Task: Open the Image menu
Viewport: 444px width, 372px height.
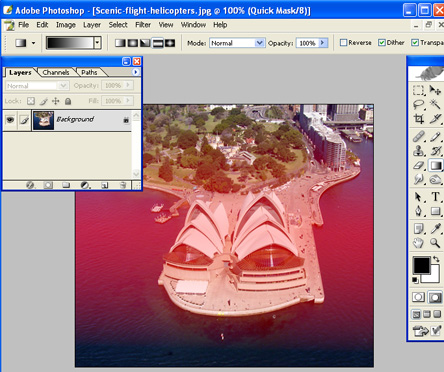Action: (66, 25)
